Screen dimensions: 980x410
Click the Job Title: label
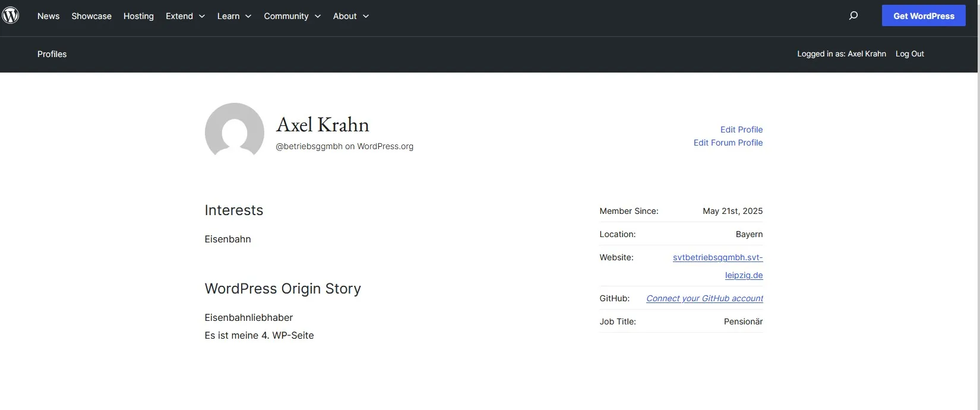[618, 321]
